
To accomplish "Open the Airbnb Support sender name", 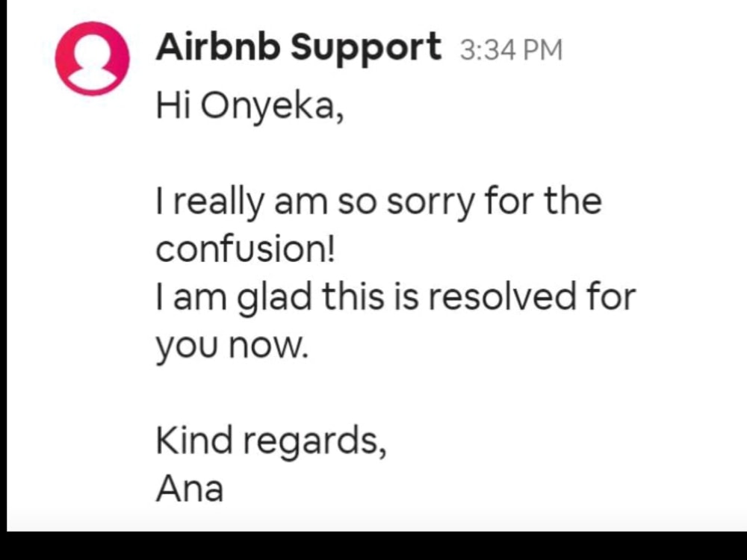I will coord(298,48).
